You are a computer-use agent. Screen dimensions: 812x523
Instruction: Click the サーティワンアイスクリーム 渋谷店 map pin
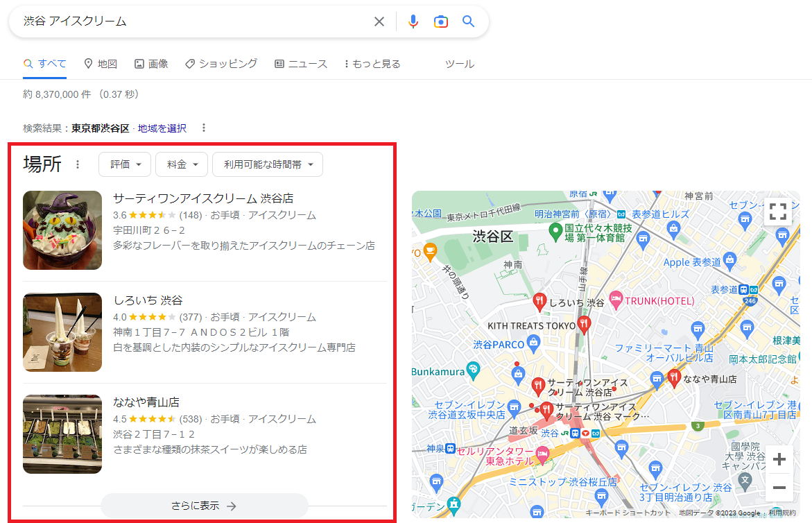pyautogui.click(x=539, y=386)
